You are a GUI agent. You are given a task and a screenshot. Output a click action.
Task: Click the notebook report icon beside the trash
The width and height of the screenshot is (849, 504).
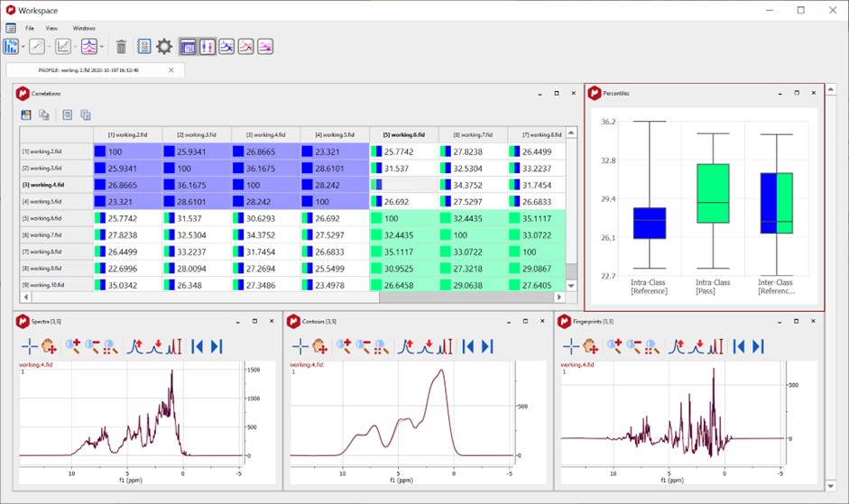143,47
